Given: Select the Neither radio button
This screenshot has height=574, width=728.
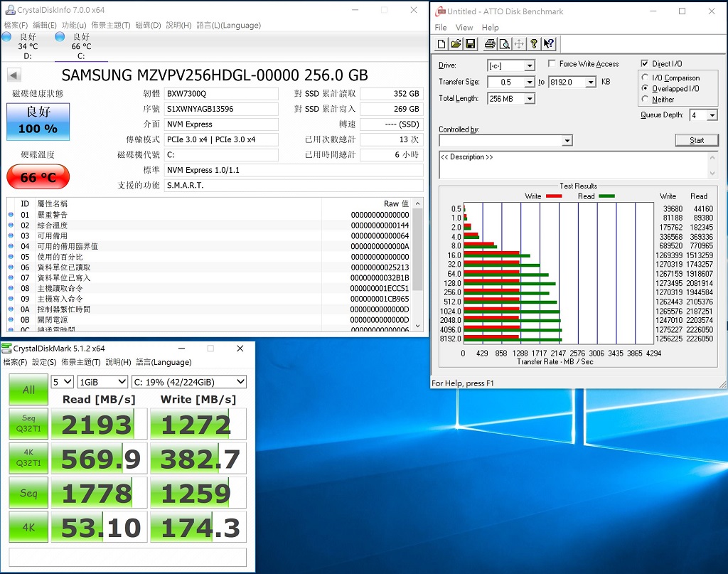Looking at the screenshot, I should click(645, 99).
